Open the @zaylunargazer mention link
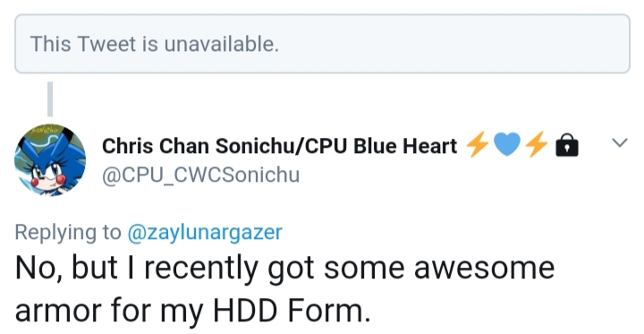 point(205,233)
